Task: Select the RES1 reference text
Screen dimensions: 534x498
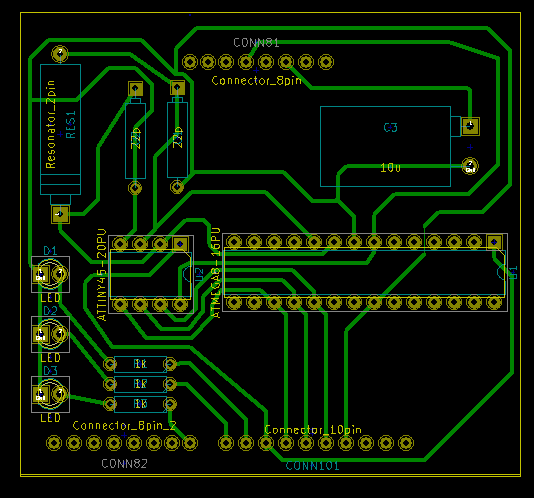Action: (70, 125)
